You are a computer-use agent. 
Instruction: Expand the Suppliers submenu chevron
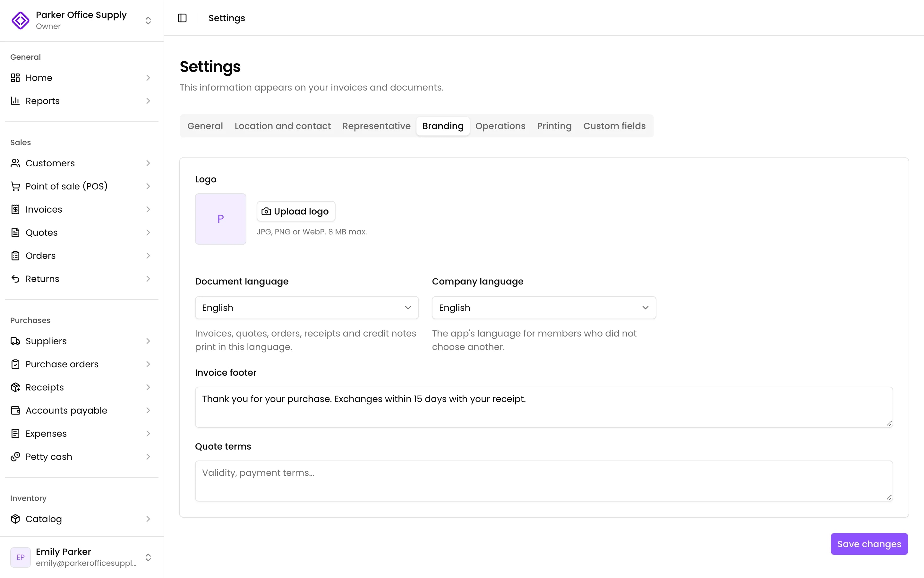[148, 341]
